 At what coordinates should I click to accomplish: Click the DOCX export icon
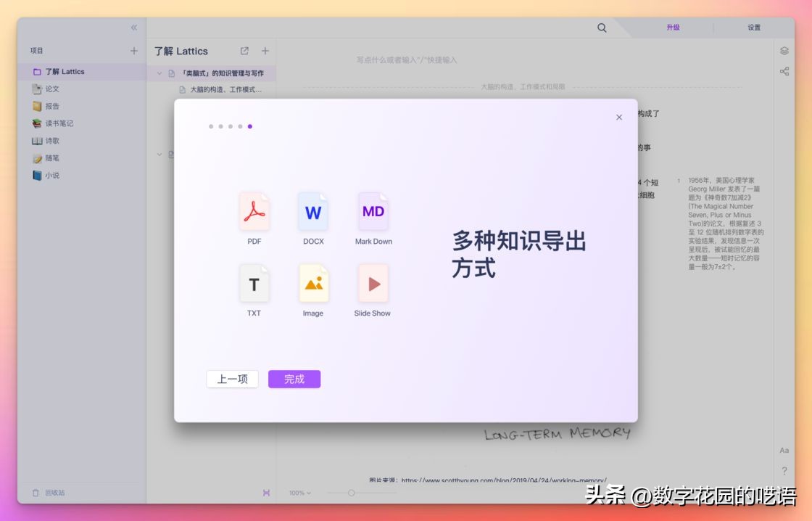(x=313, y=211)
